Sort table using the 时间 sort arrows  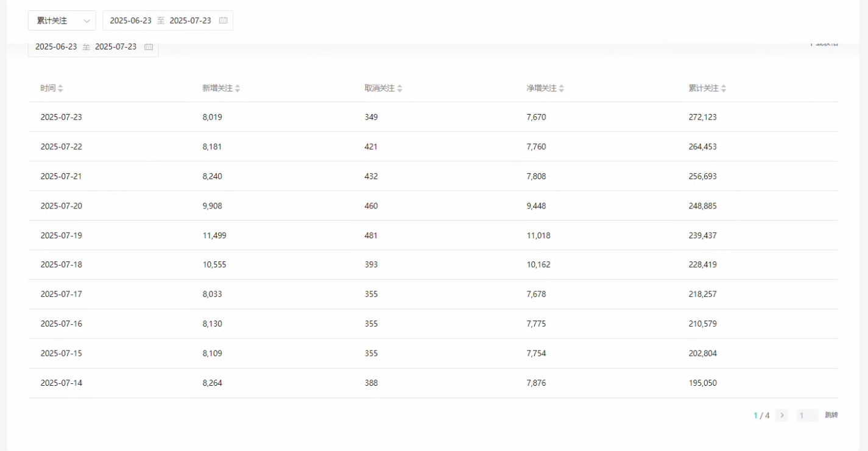pos(60,88)
